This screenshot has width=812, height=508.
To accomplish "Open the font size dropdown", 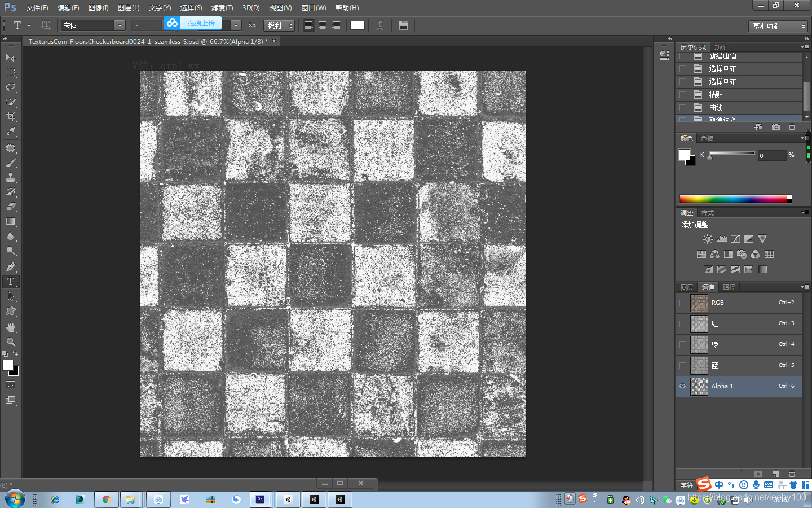I will coord(236,25).
